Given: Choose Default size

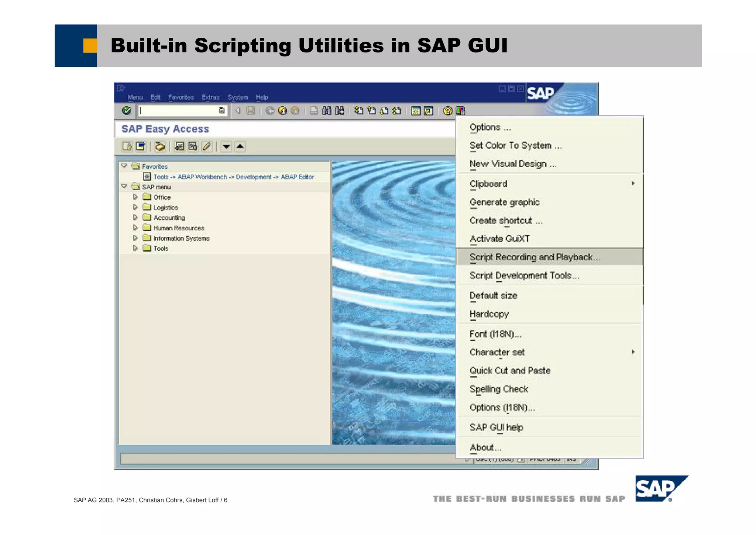Looking at the screenshot, I should 550,295.
